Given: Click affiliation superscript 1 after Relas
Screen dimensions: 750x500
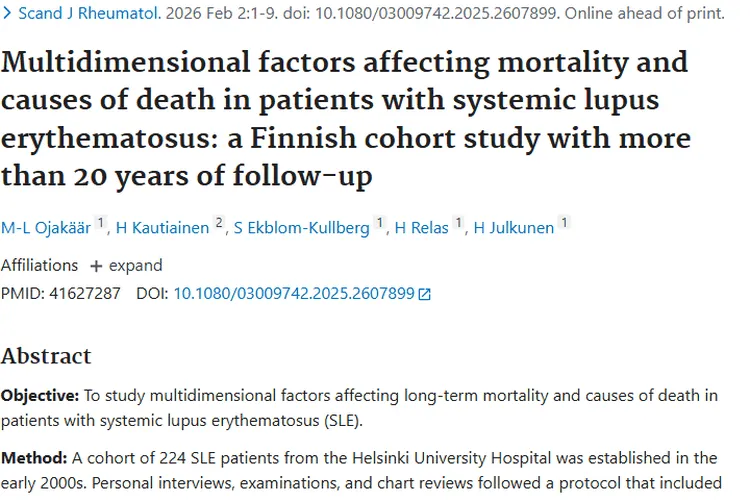Looking at the screenshot, I should click(x=459, y=222).
